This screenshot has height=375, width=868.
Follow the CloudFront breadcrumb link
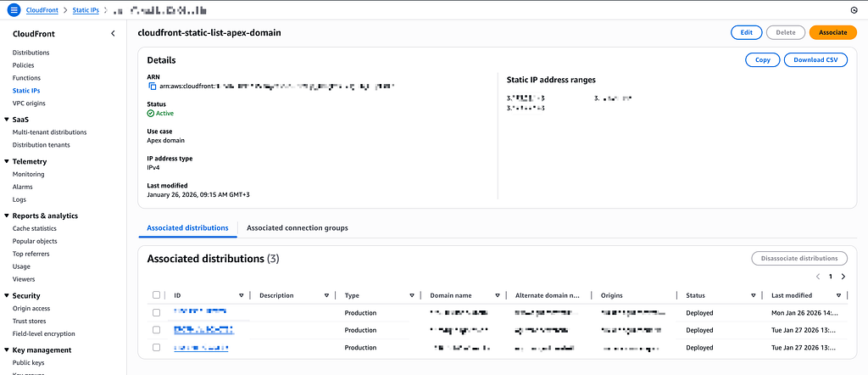pos(42,10)
